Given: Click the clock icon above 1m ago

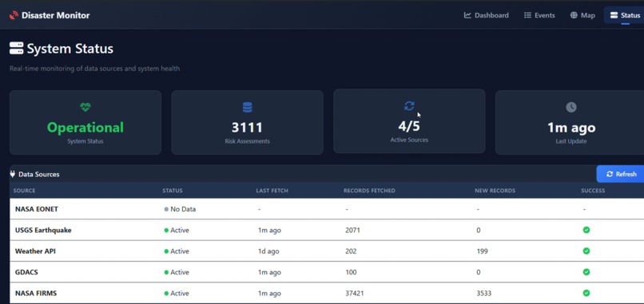Looking at the screenshot, I should click(571, 107).
